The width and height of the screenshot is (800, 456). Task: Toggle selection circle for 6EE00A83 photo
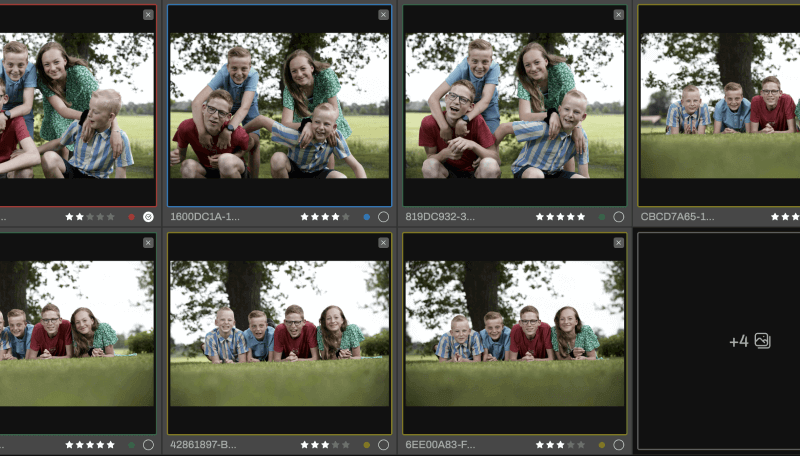[x=618, y=444]
